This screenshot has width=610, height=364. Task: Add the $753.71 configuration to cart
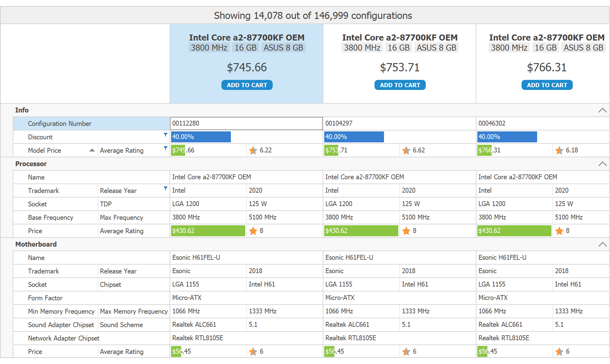[x=400, y=85]
